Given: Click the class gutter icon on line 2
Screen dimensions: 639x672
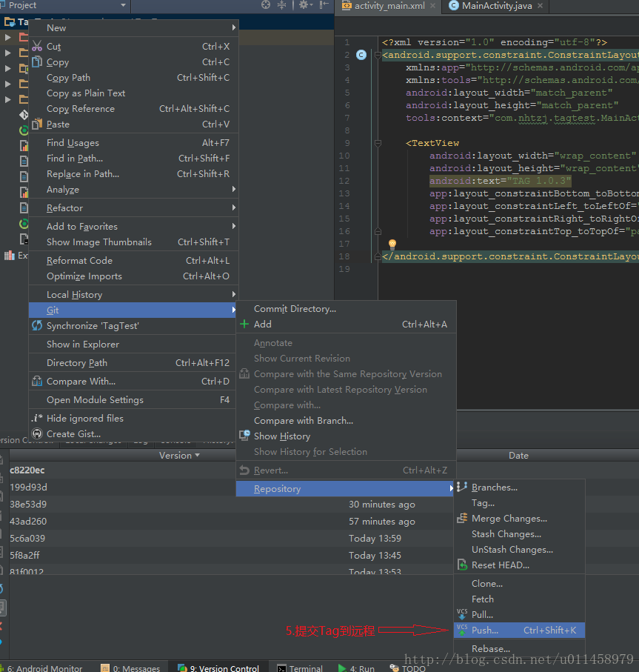Looking at the screenshot, I should coord(361,55).
